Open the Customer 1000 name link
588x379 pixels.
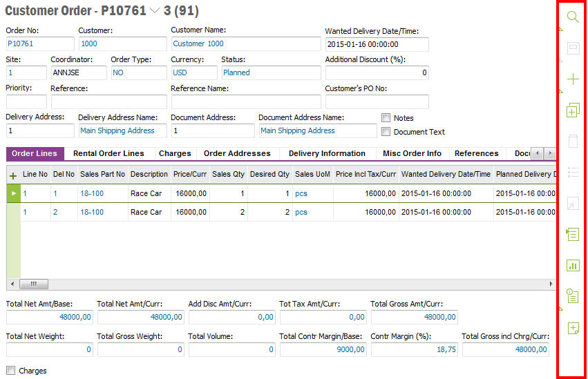point(198,43)
